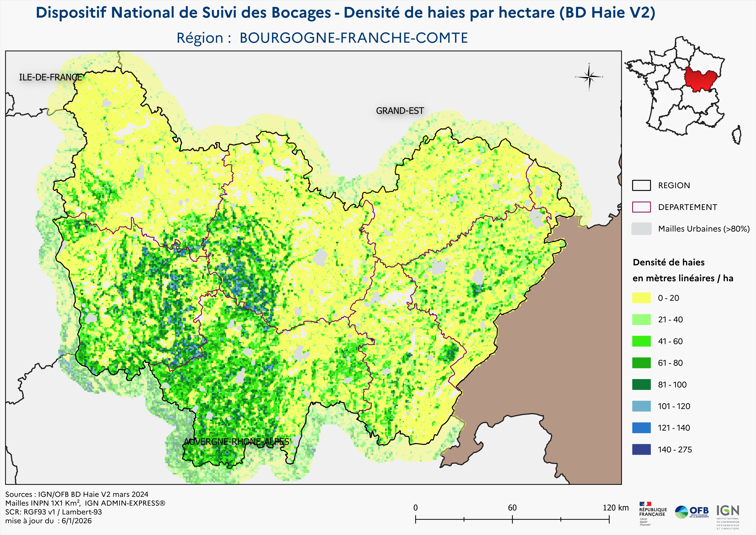Click the yellow 0 - 20 swatch

[x=641, y=298]
